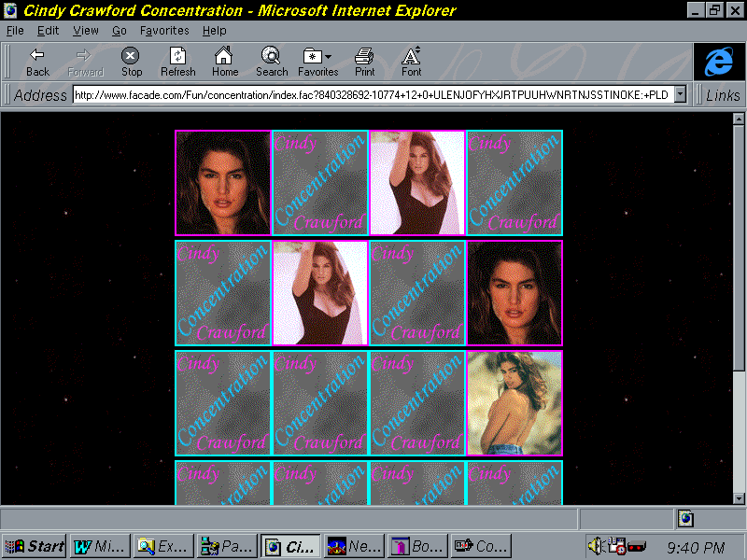Click the Windows Start button
The width and height of the screenshot is (747, 560).
[x=35, y=547]
